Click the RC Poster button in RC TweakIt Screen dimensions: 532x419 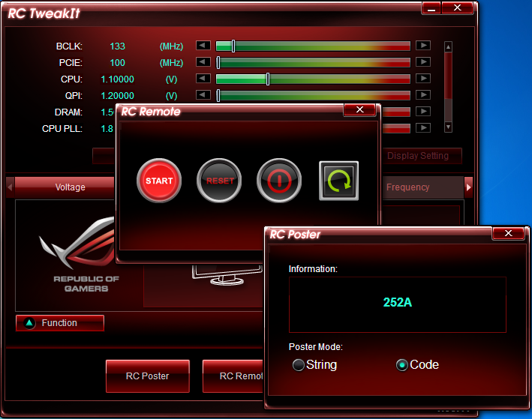[x=148, y=376]
